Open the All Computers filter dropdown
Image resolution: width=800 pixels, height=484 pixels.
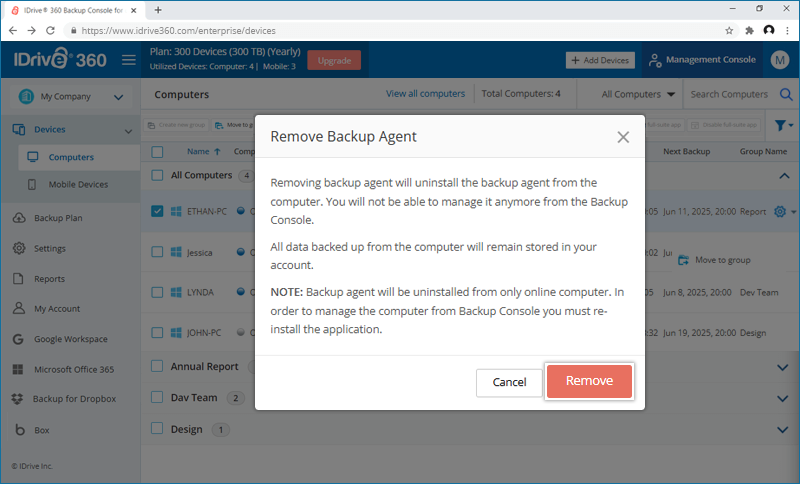(x=638, y=94)
